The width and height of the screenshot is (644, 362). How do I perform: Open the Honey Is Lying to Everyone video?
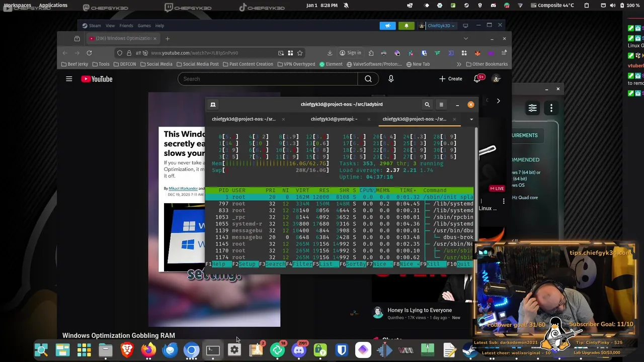coord(420,310)
